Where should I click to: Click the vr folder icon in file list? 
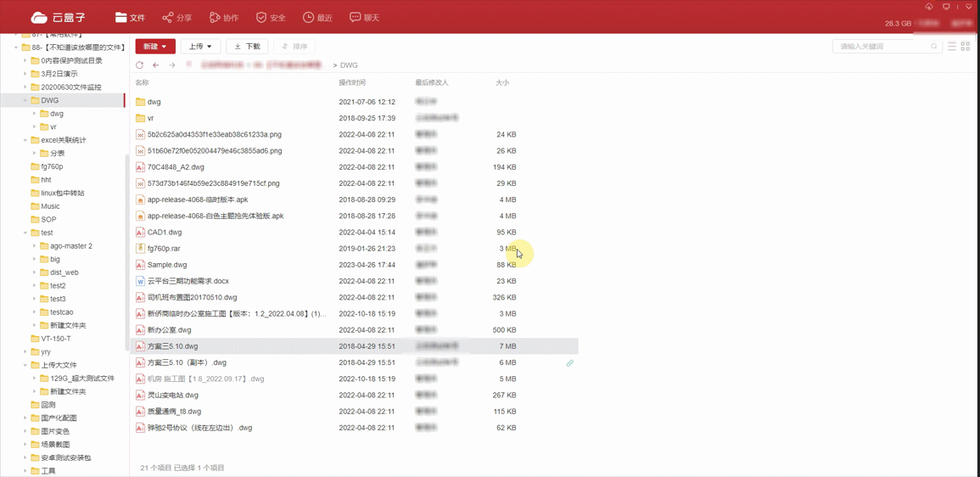[x=140, y=118]
